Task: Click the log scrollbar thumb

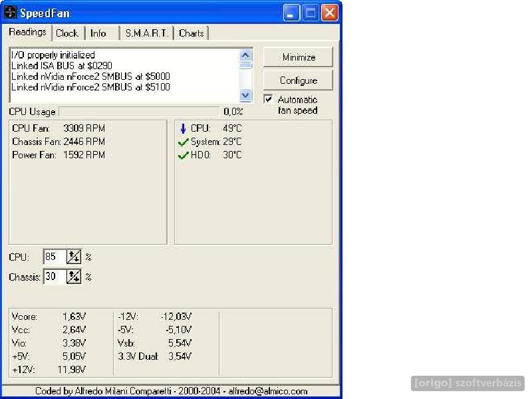Action: click(x=245, y=65)
